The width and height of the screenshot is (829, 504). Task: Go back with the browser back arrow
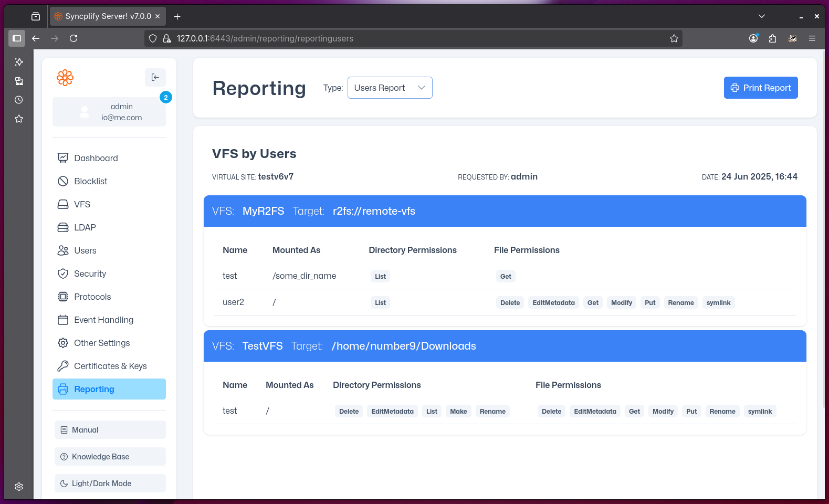pos(36,38)
